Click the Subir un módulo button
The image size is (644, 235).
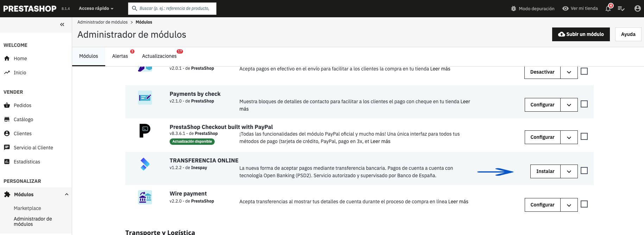[x=581, y=34]
